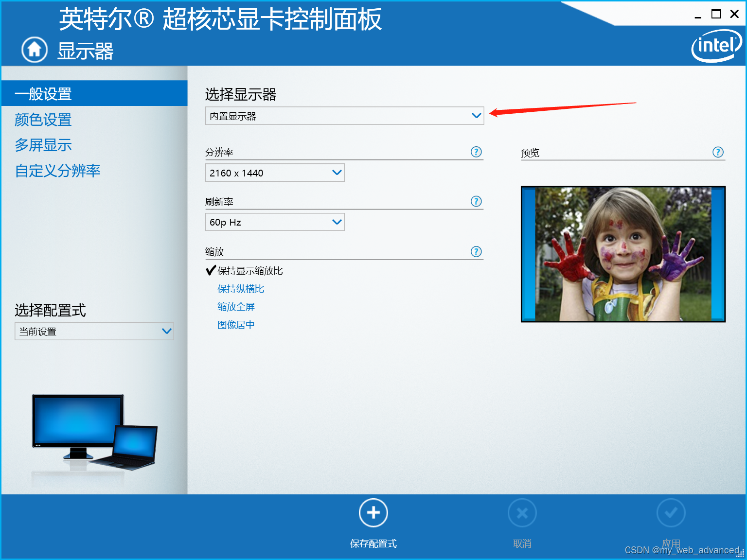The height and width of the screenshot is (560, 747).
Task: Open 自定义分辨率 section
Action: pos(57,171)
